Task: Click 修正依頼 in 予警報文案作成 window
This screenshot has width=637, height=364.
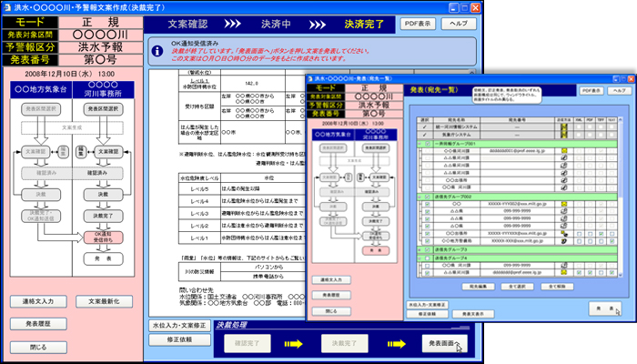Action: (179, 339)
